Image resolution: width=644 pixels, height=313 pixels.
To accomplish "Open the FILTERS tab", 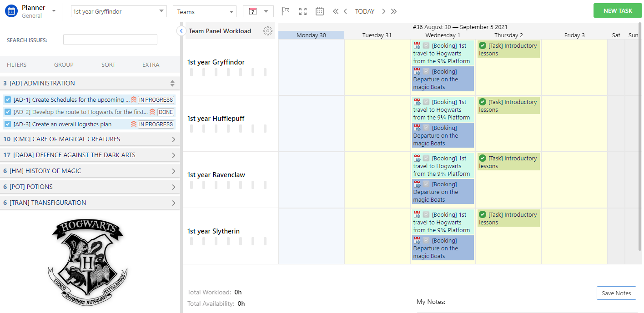I will coord(17,65).
